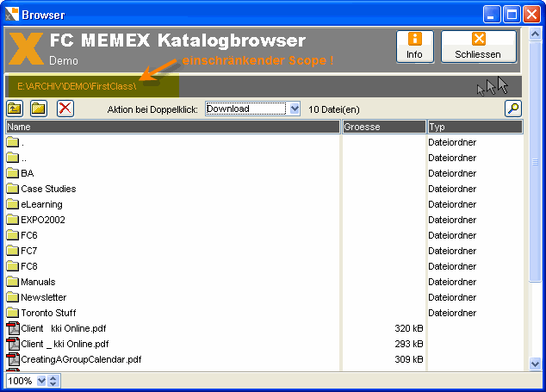Click the vertical scrollbar up arrow
Viewport: 546px width, 392px height.
click(535, 34)
